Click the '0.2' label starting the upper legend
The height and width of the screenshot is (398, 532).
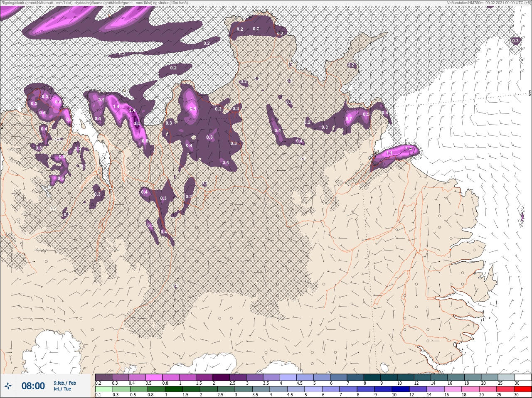click(x=98, y=383)
